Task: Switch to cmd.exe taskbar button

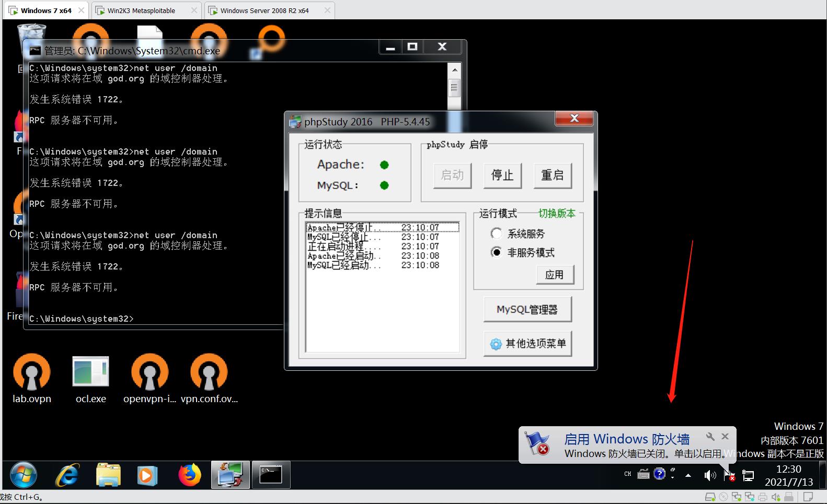Action: pos(271,475)
